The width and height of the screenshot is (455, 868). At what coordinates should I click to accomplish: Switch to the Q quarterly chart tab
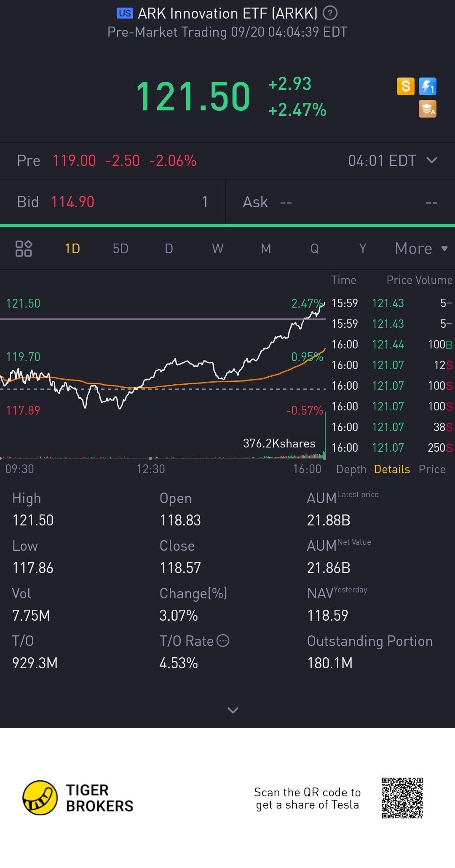(x=314, y=249)
